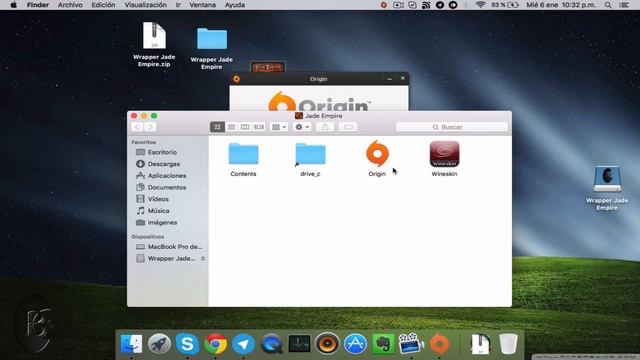Viewport: 640px width, 360px height.
Task: Open the Activity Monitor graph in Dock
Action: (299, 344)
